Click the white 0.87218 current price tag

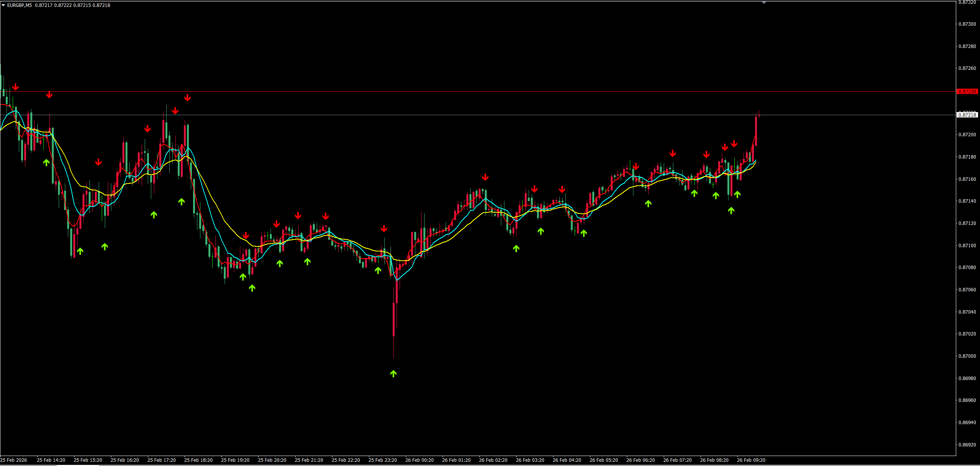pyautogui.click(x=967, y=115)
